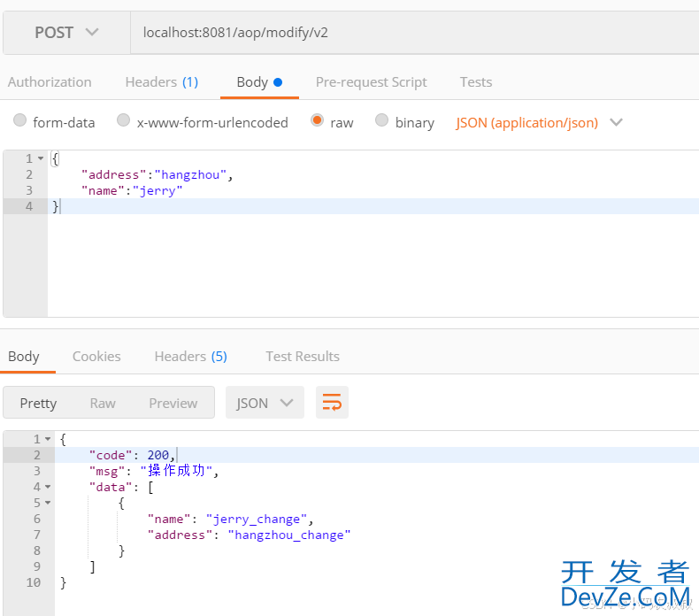The image size is (699, 616).
Task: Click the "name":"jerry" line in request editor
Action: click(132, 190)
